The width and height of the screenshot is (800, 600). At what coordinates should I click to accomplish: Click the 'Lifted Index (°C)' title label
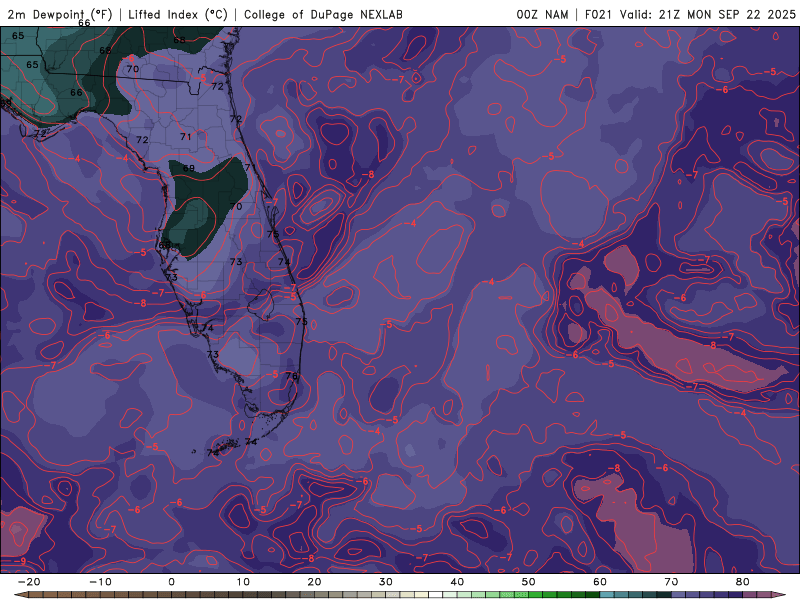point(178,14)
